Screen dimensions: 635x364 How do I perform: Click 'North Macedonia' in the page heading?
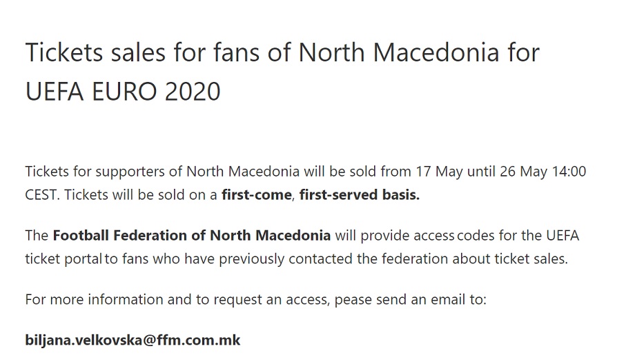[399, 52]
